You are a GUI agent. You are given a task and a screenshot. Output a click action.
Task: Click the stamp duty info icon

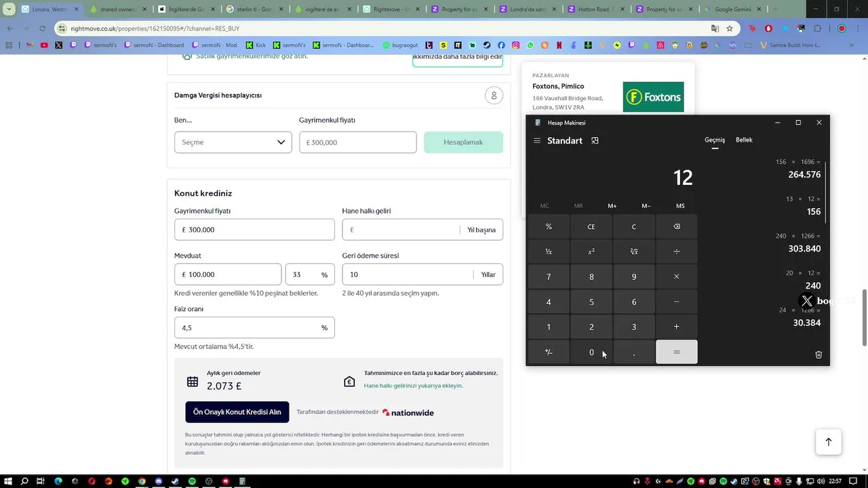pos(494,96)
